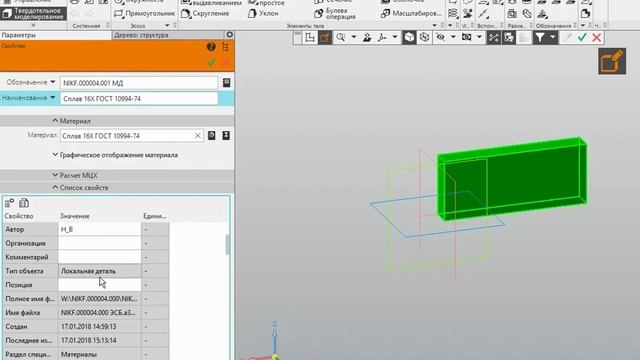The width and height of the screenshot is (640, 360).
Task: Select the Последнее изменение date value
Action: tap(100, 340)
